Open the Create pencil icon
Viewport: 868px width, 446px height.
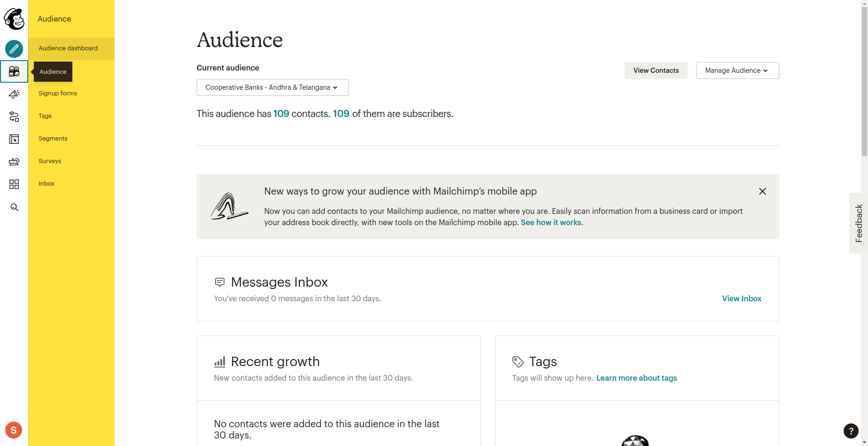14,49
